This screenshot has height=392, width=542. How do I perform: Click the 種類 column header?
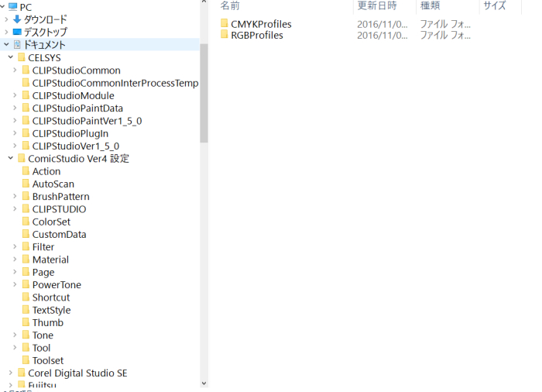(x=430, y=6)
